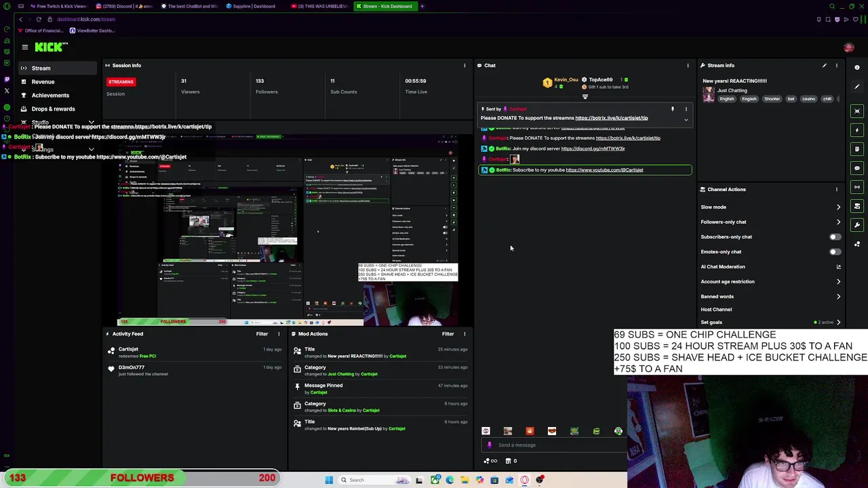The image size is (868, 488).
Task: Open the chat store points icon
Action: (x=509, y=461)
